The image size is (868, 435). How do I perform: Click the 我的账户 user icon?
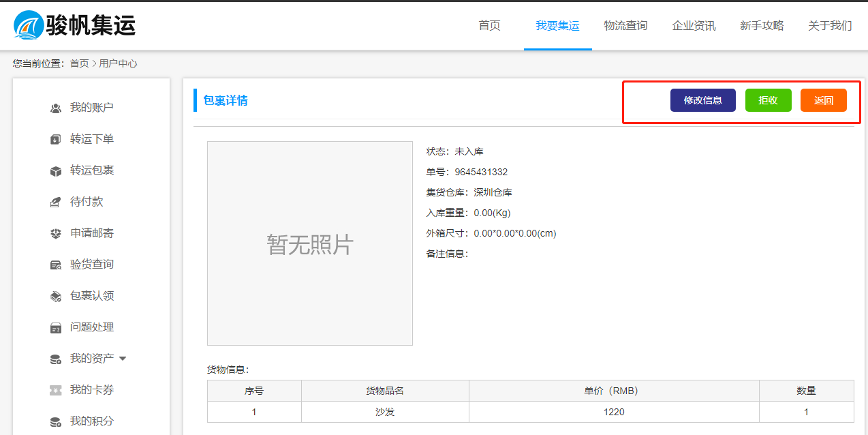56,108
